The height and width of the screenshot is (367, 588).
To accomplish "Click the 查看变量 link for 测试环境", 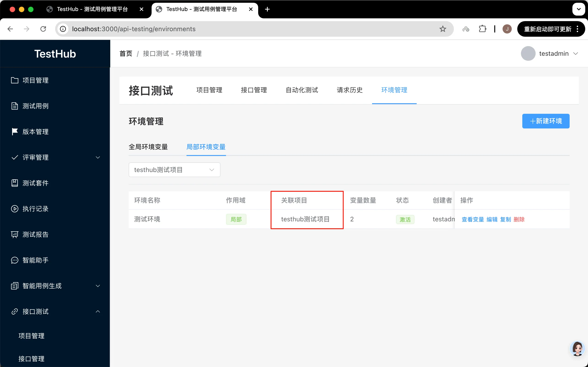I will point(473,220).
